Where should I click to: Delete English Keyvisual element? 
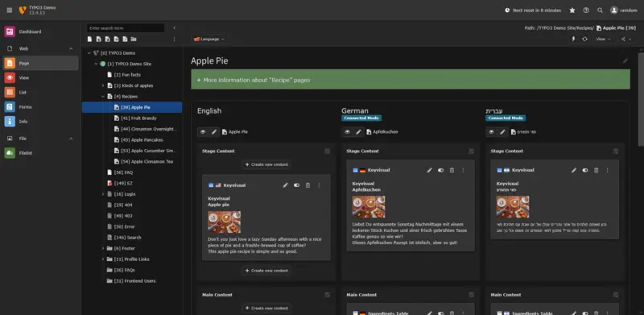coord(308,185)
